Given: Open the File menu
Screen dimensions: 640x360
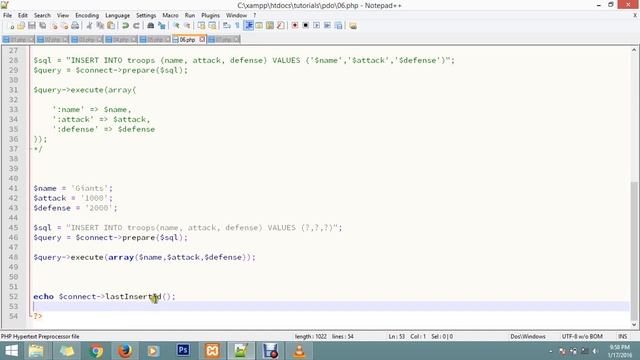Looking at the screenshot, I should click(x=7, y=15).
